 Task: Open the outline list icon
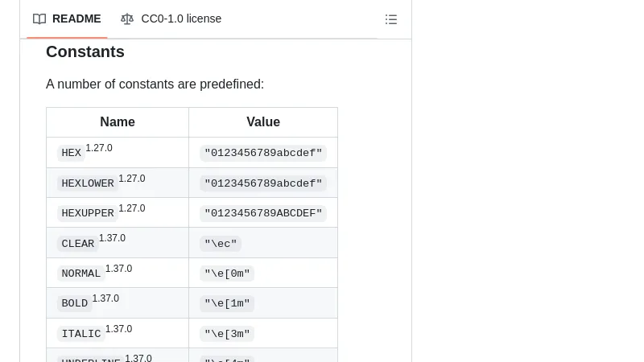[x=391, y=19]
